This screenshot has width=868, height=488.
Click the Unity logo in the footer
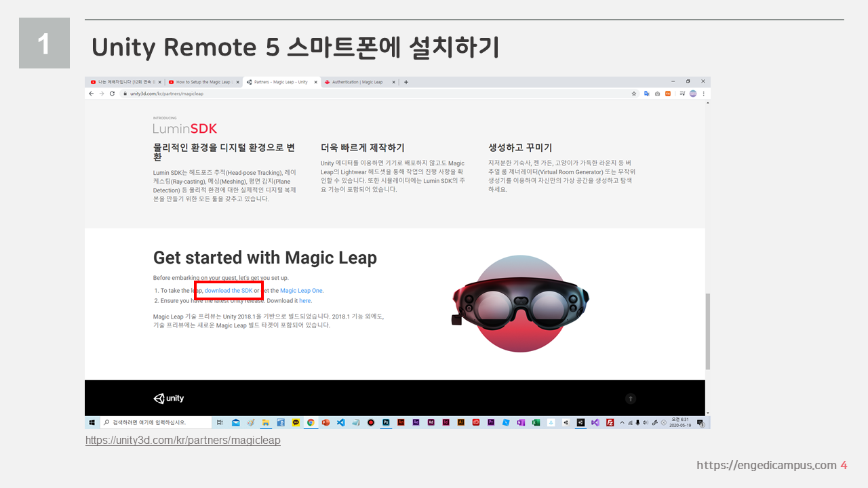[x=169, y=399]
